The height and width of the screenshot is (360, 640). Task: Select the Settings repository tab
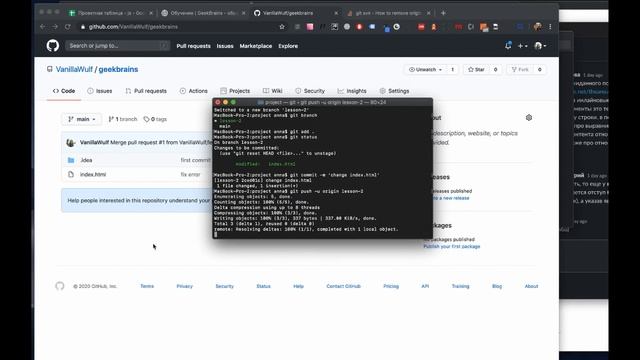coord(394,91)
